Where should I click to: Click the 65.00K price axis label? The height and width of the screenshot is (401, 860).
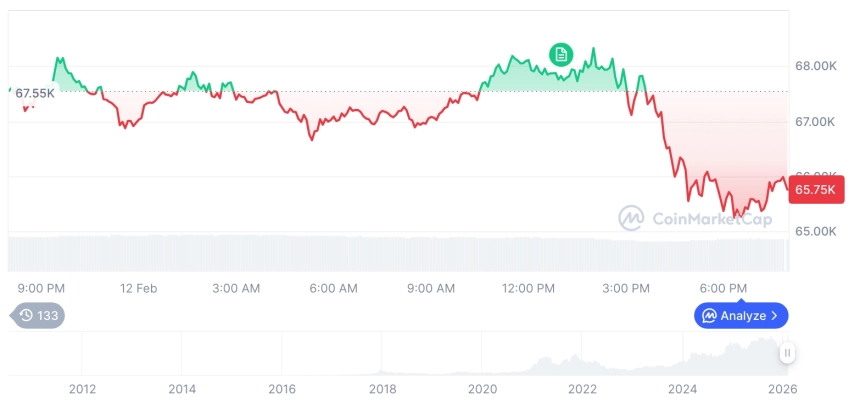[815, 231]
